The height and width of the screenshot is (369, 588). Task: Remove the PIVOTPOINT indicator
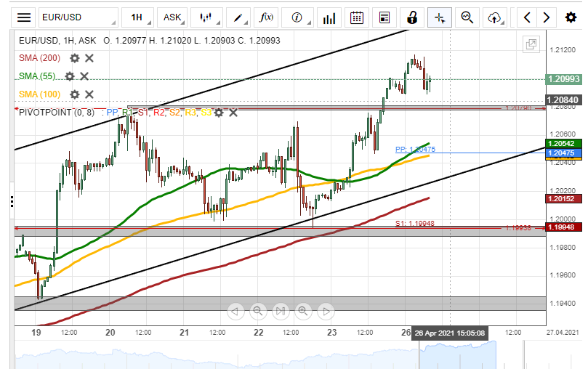pyautogui.click(x=233, y=113)
